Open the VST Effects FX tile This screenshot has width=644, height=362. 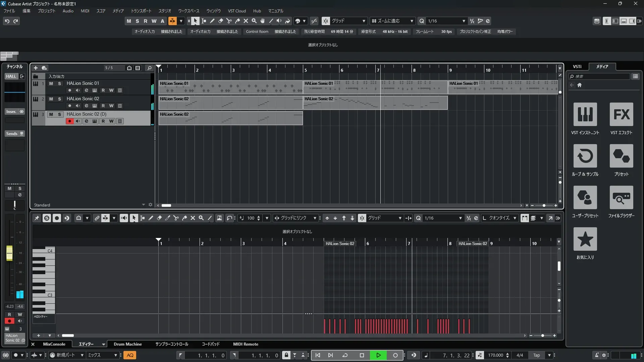[x=621, y=115]
